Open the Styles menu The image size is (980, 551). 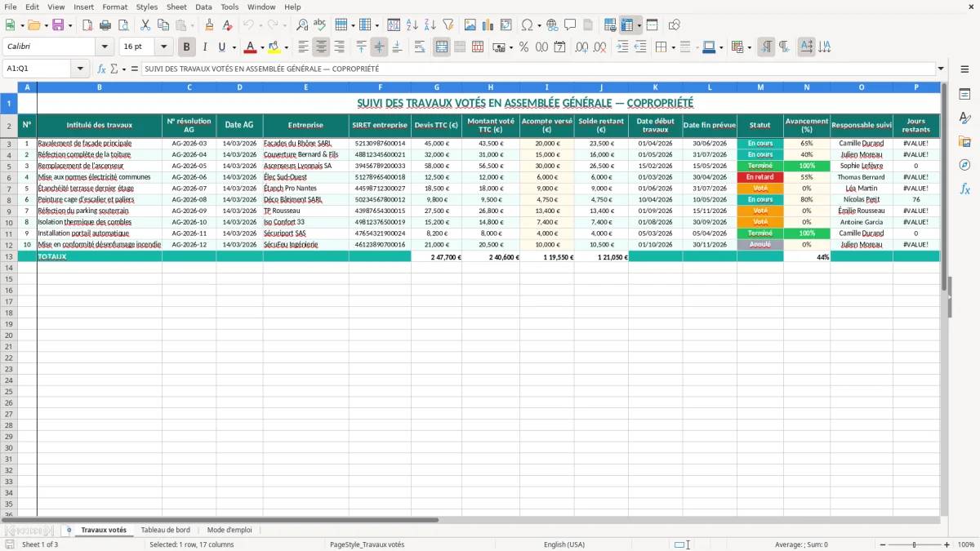[x=147, y=7]
